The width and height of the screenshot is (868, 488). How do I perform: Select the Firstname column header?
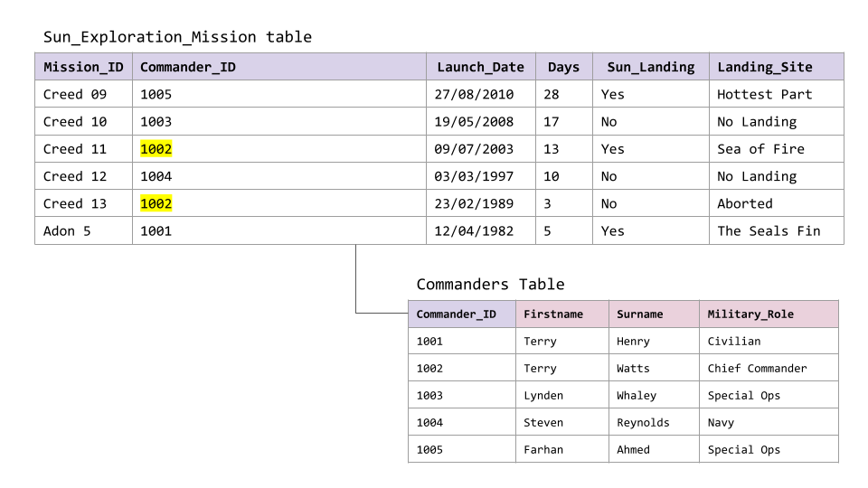(x=561, y=314)
